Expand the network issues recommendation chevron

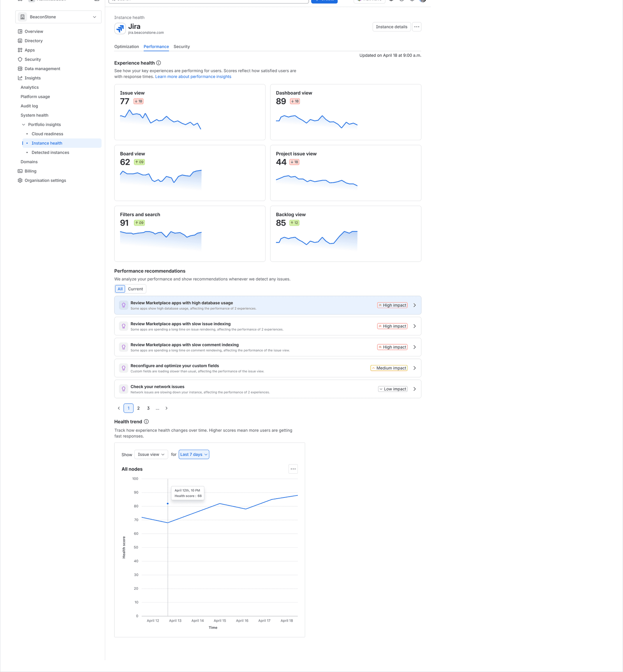click(x=415, y=389)
